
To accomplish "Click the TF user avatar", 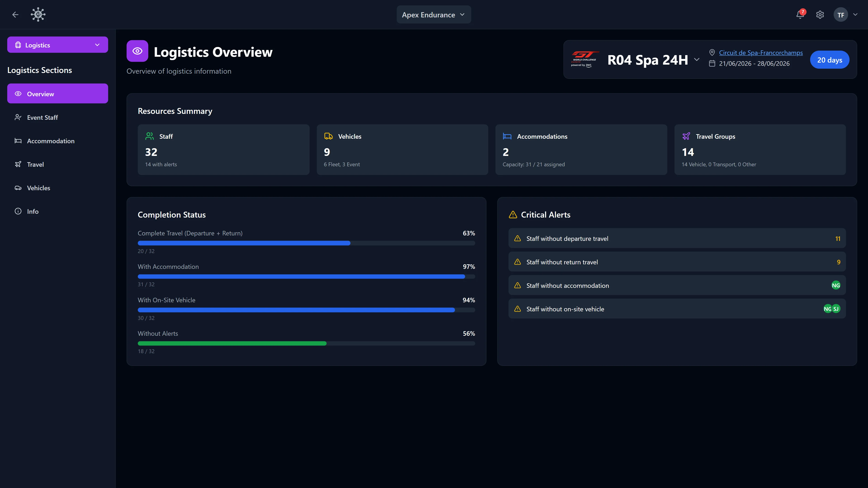I will point(841,15).
